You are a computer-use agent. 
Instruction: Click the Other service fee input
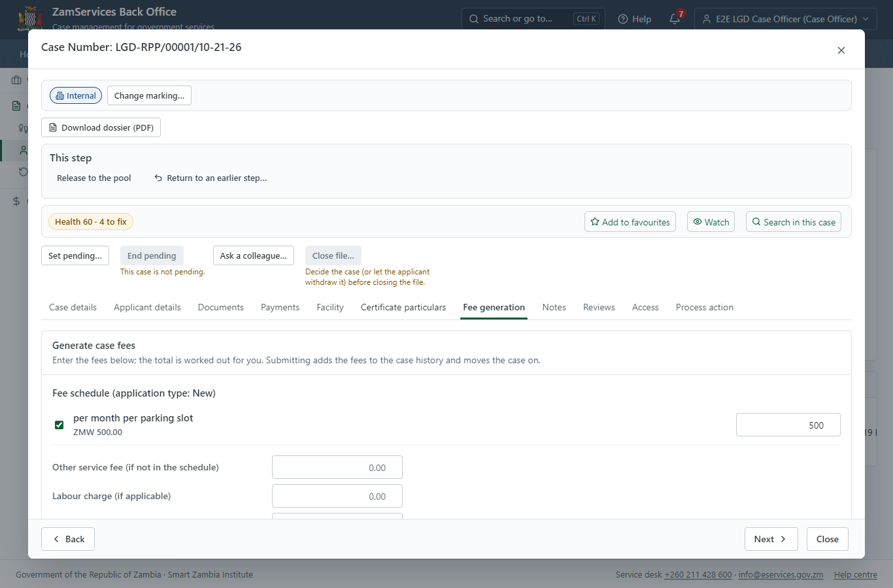click(x=337, y=467)
